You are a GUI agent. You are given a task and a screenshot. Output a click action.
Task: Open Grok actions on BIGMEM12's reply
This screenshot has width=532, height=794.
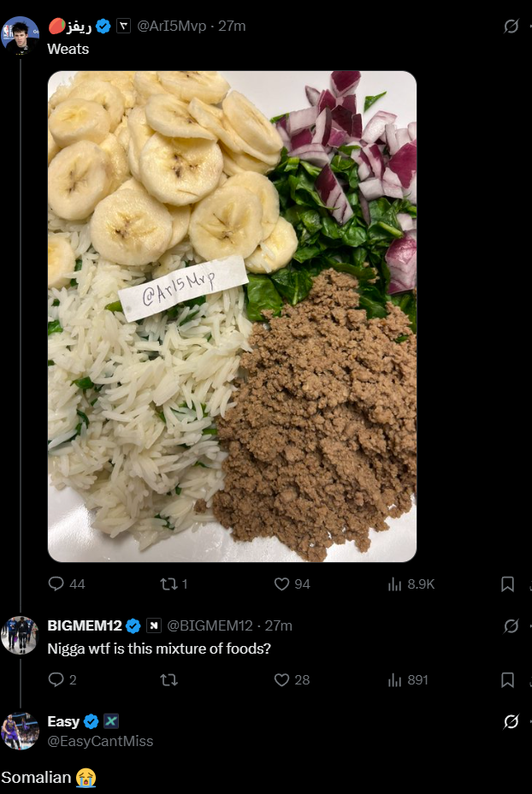(x=511, y=626)
